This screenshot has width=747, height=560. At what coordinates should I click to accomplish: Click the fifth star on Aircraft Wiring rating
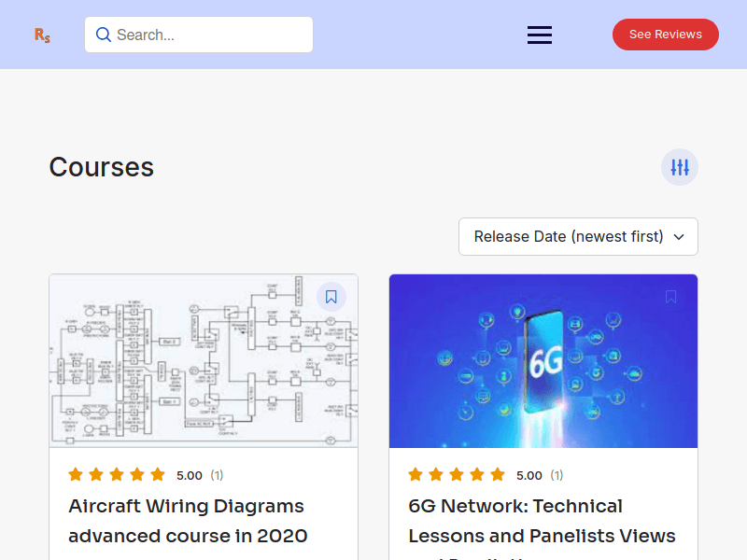[158, 474]
